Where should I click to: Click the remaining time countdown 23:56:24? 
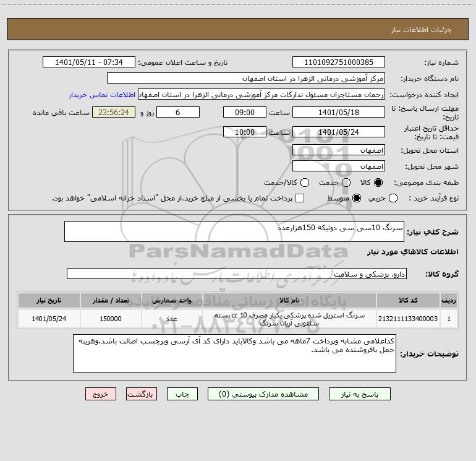[114, 113]
